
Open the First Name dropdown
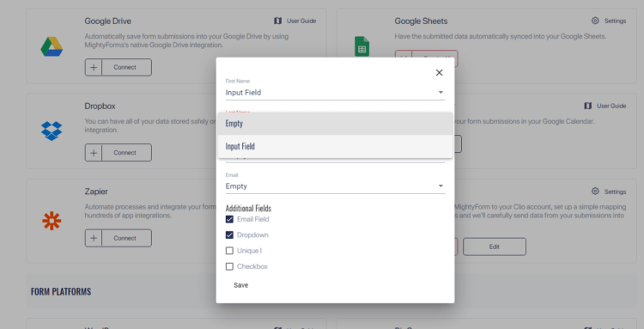tap(335, 93)
